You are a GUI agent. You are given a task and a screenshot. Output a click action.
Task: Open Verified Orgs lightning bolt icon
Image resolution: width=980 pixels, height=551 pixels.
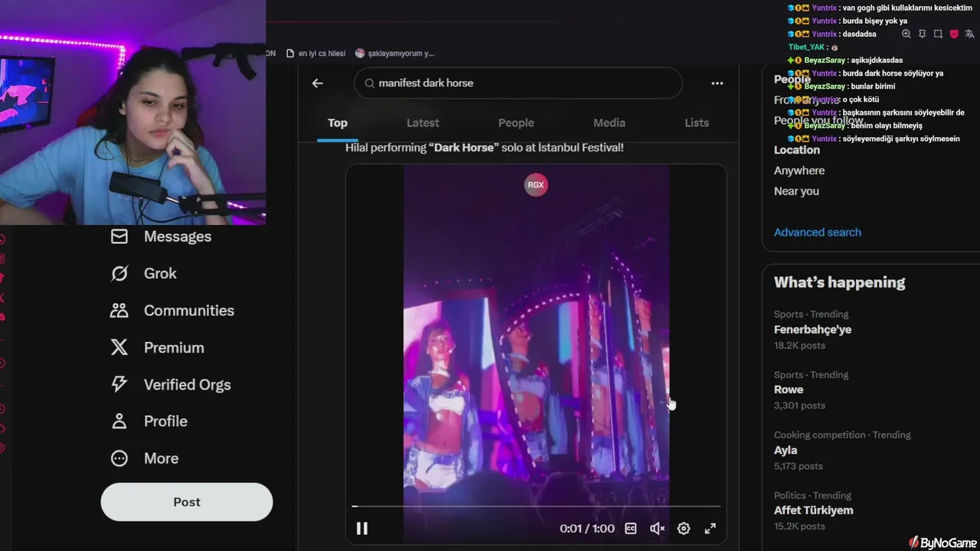click(119, 384)
